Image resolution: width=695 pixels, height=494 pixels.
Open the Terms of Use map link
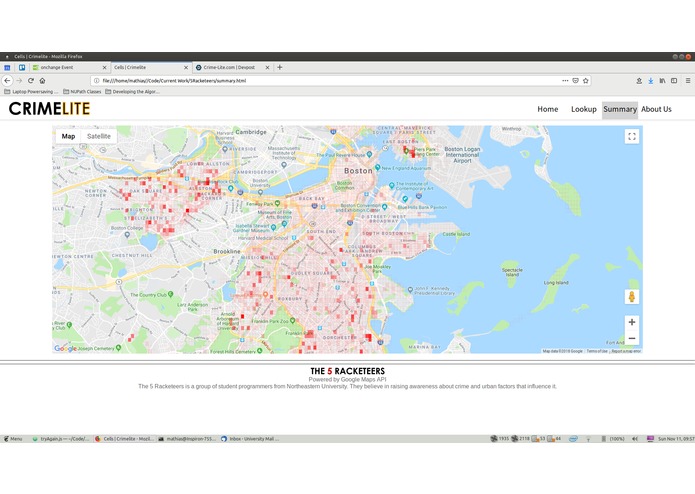[597, 351]
